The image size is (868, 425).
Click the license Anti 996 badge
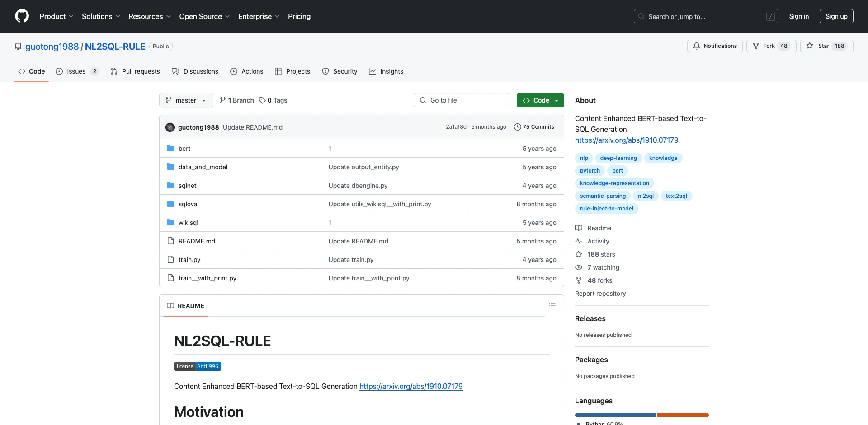(x=198, y=366)
